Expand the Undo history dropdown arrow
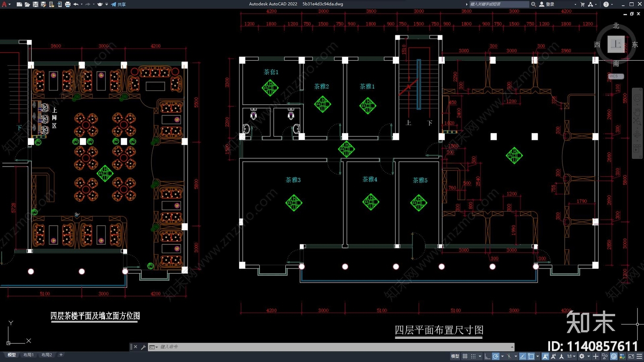 tap(82, 4)
